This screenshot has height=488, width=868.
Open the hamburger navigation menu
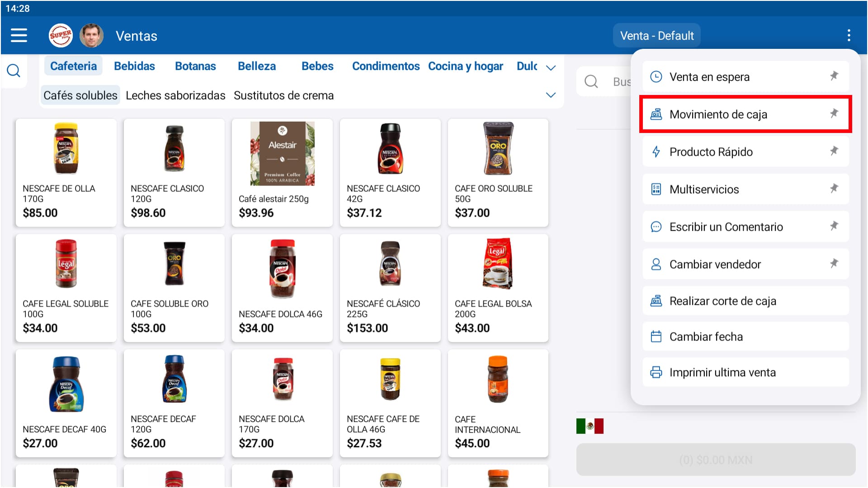click(19, 35)
